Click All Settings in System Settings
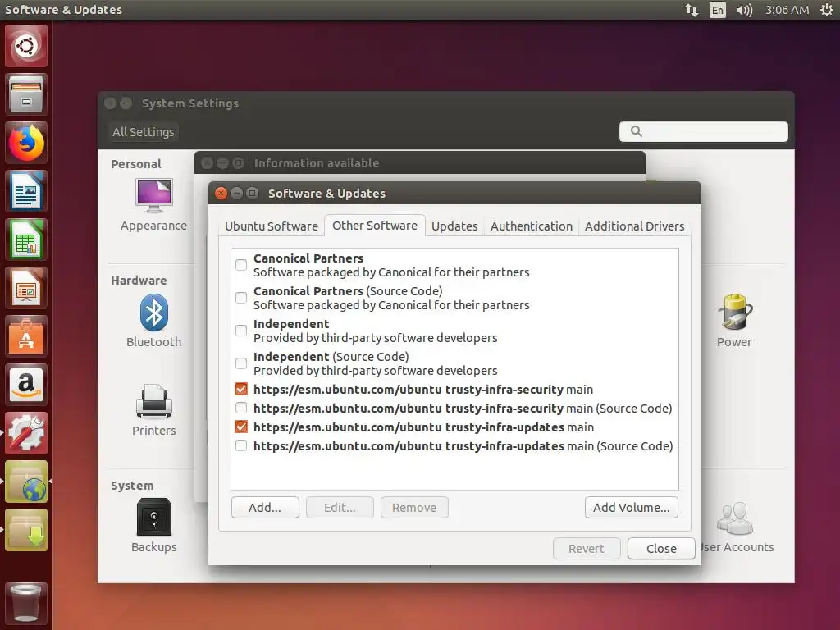840x630 pixels. pos(143,132)
